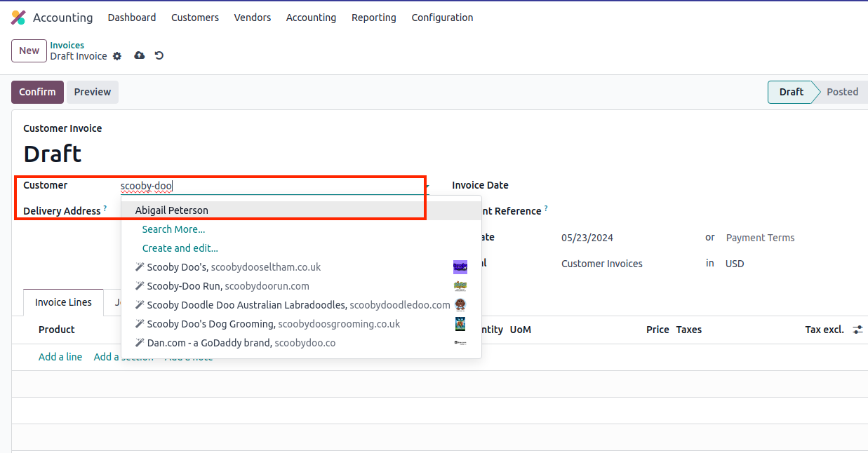
Task: Click the wand icon beside Dan.com
Action: (140, 343)
